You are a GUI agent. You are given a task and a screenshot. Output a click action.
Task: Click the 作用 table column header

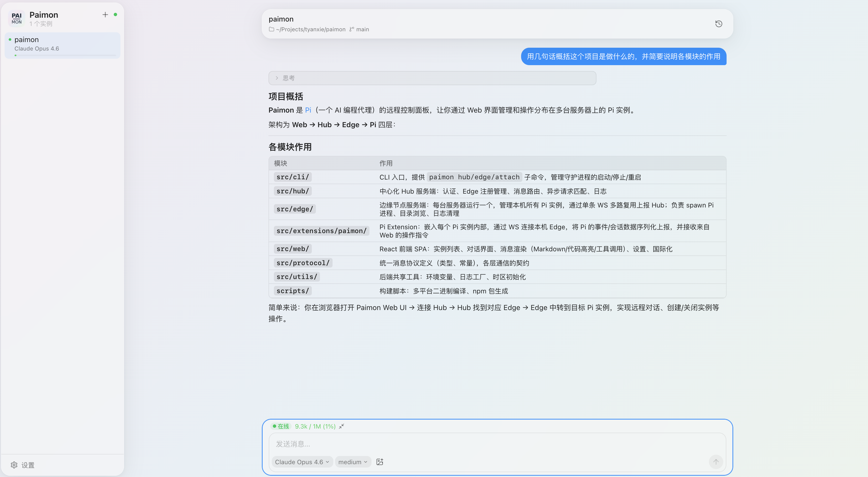coord(386,163)
